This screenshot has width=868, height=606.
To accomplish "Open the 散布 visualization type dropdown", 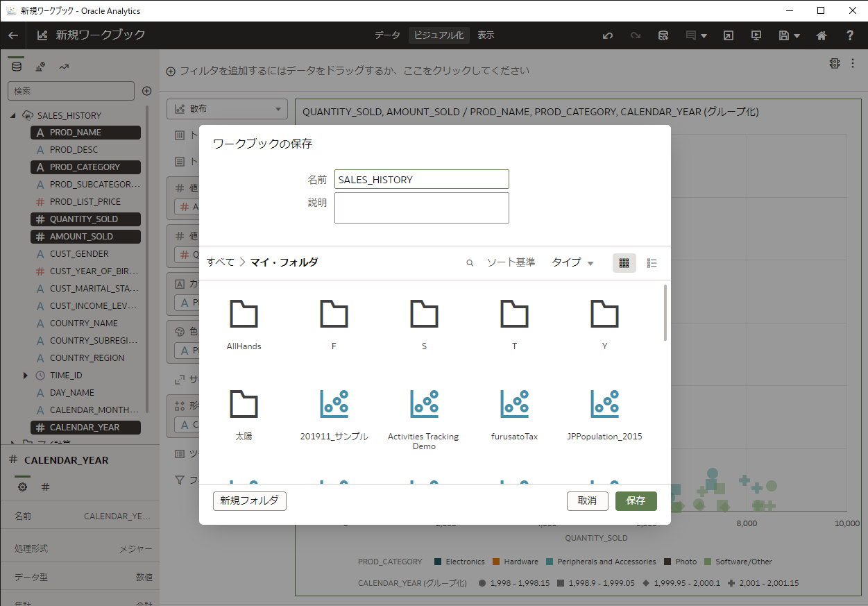I will tap(227, 108).
